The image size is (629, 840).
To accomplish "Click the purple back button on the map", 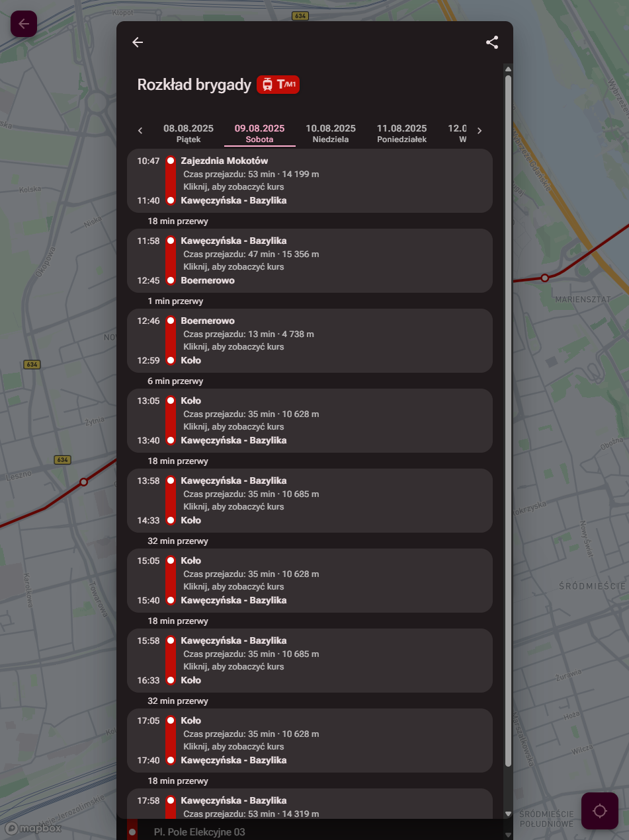I will (x=24, y=24).
